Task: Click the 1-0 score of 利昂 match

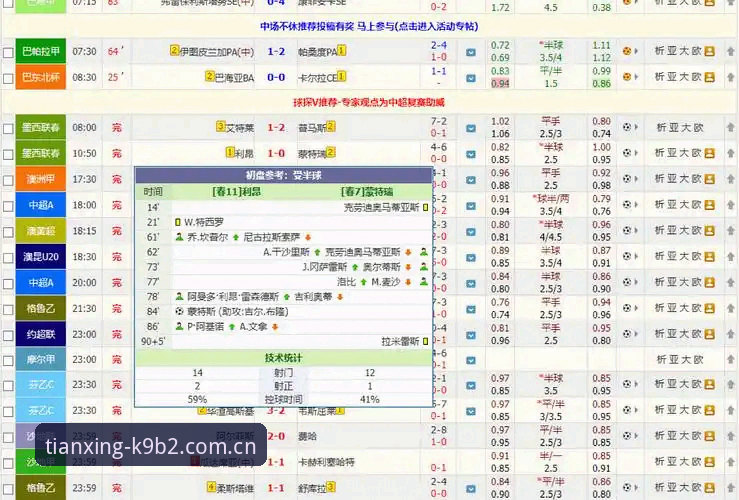Action: pos(276,153)
